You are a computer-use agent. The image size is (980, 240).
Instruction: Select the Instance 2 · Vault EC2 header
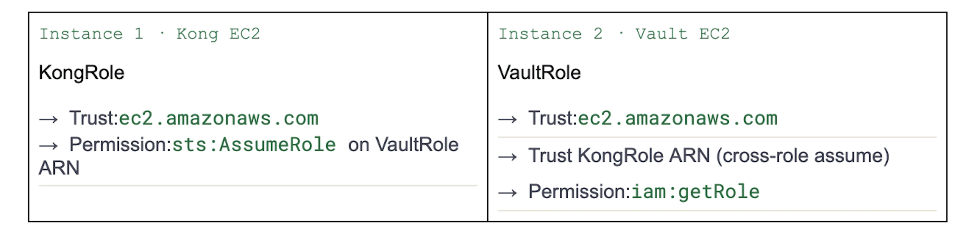pos(614,34)
